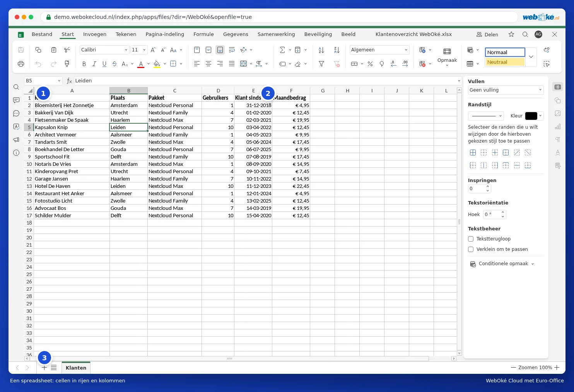Toggle italic formatting
Screen dimensions: 574x392
[94, 64]
